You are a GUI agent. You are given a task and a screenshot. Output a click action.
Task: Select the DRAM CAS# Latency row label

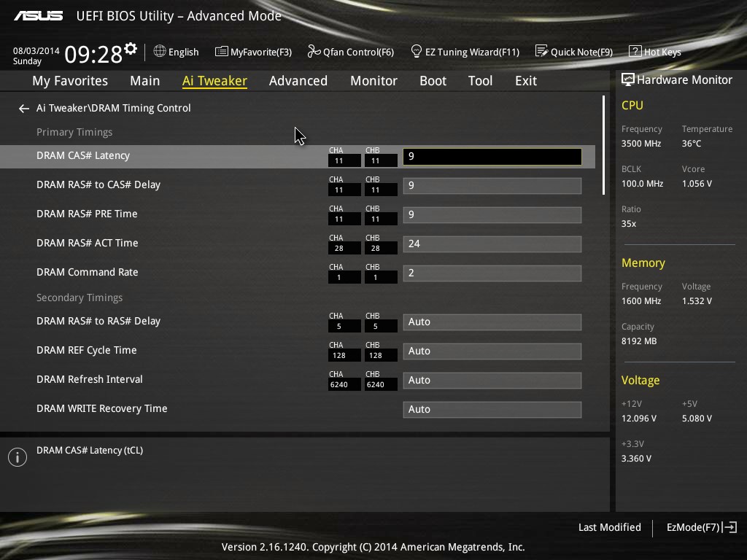pyautogui.click(x=83, y=156)
